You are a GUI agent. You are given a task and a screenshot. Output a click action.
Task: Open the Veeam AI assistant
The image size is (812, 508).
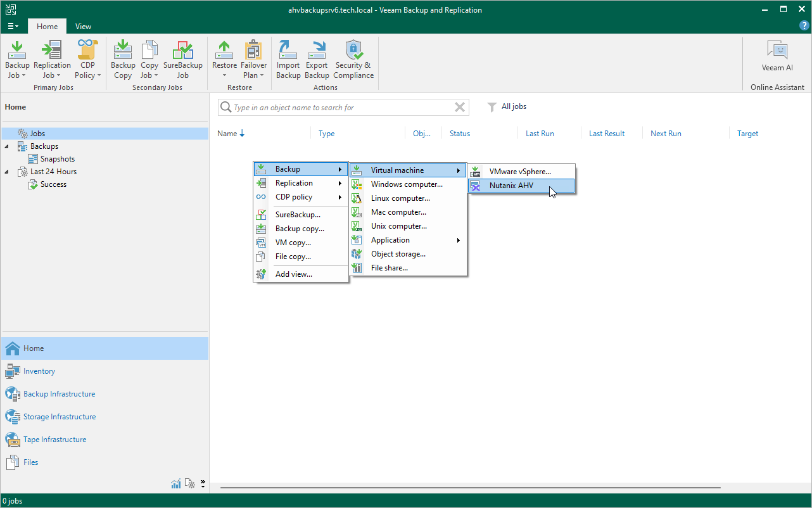point(777,56)
